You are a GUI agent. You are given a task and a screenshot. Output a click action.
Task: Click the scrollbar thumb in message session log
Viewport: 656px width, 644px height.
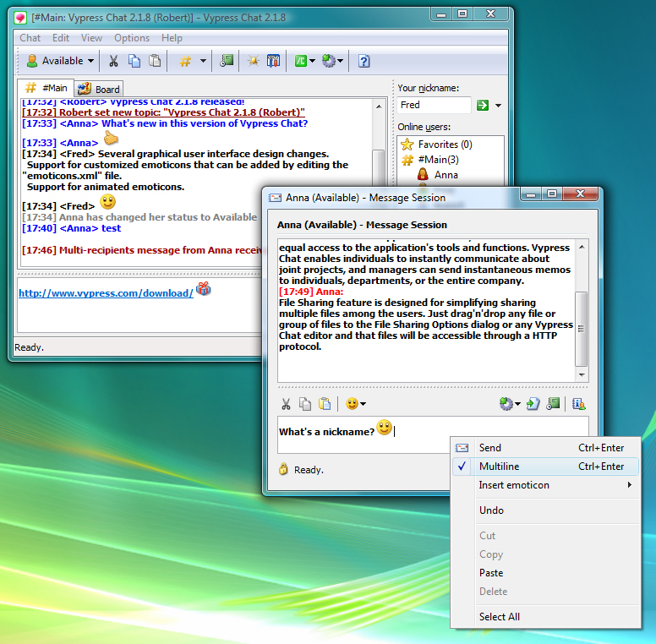click(581, 329)
